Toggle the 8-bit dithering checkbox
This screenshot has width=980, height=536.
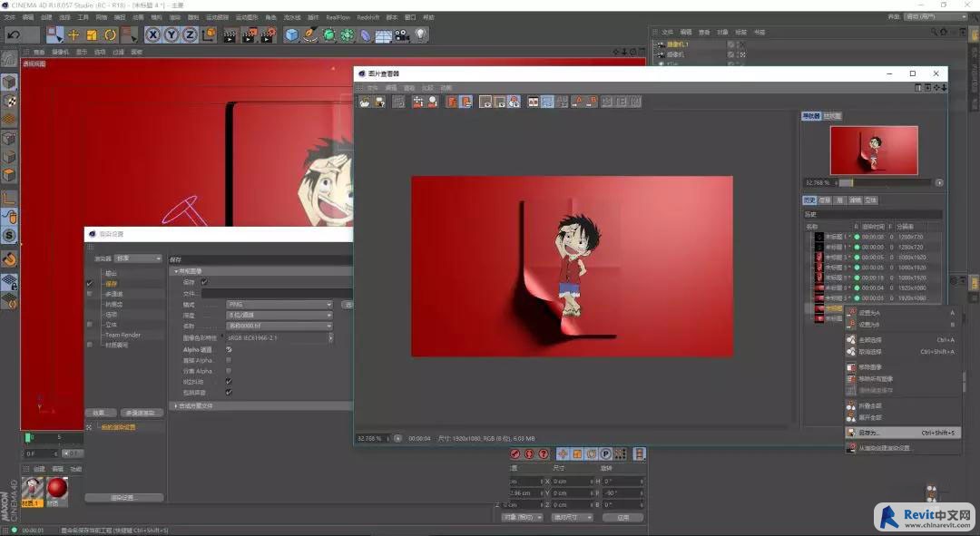coord(229,381)
